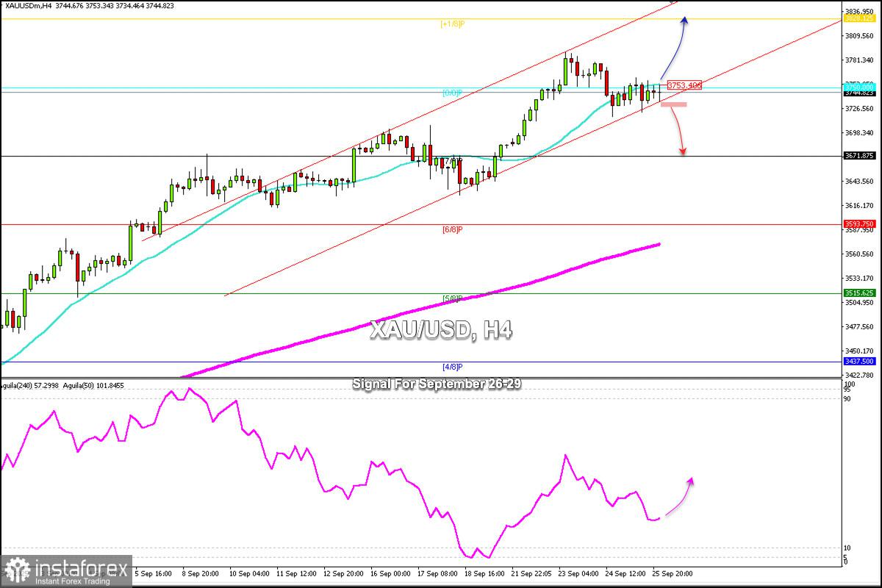The height and width of the screenshot is (588, 882).
Task: Click the XAU/USD, H4 chart title
Action: (440, 331)
